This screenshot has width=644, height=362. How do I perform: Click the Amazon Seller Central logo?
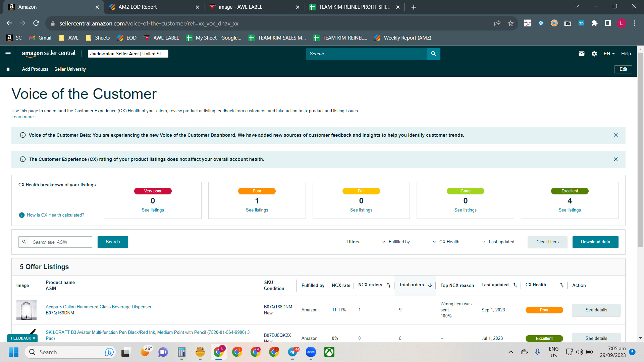coord(49,54)
